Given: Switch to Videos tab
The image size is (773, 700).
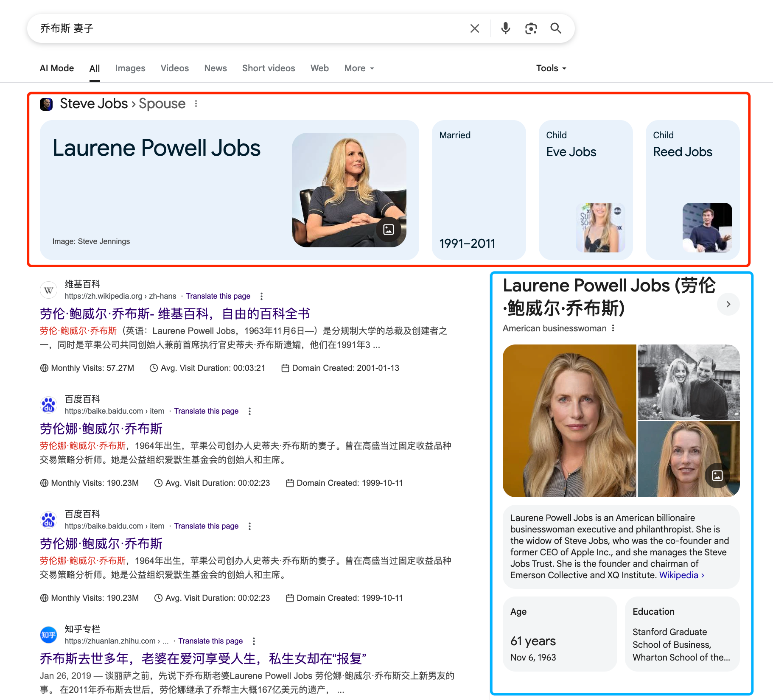Looking at the screenshot, I should [175, 68].
